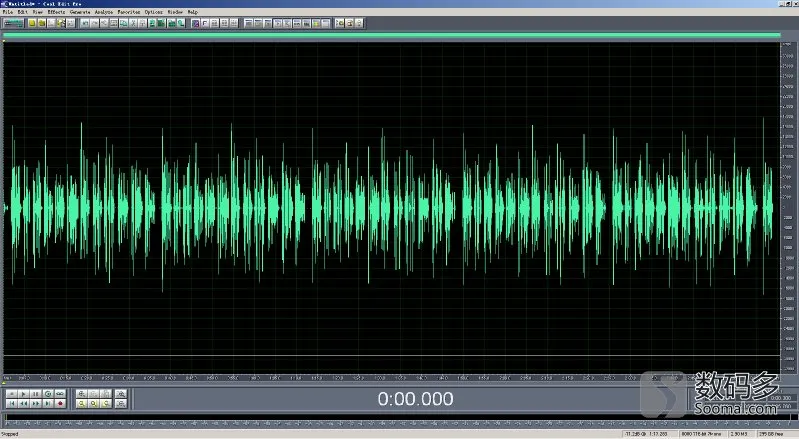Open the Help menu

tap(193, 12)
